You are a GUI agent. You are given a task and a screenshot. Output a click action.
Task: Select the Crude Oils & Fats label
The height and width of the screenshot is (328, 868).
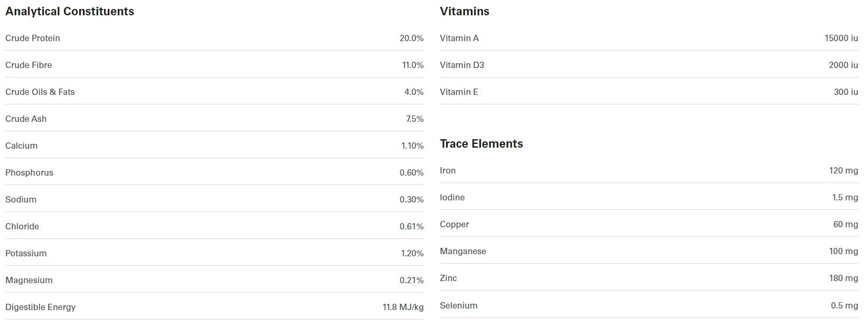pos(40,92)
